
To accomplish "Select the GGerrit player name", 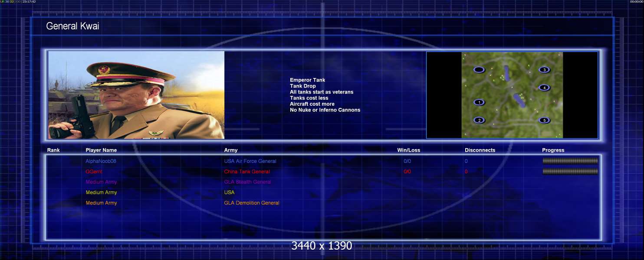I will [x=95, y=172].
